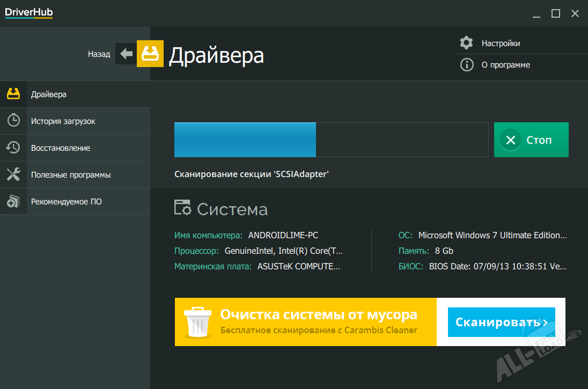
Task: Click the download history clock icon
Action: pyautogui.click(x=13, y=121)
